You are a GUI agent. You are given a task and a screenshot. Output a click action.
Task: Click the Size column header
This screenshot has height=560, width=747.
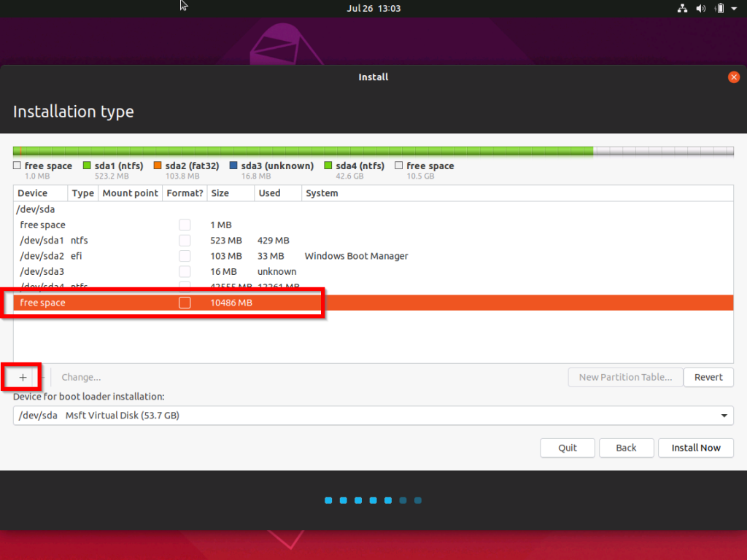[220, 193]
